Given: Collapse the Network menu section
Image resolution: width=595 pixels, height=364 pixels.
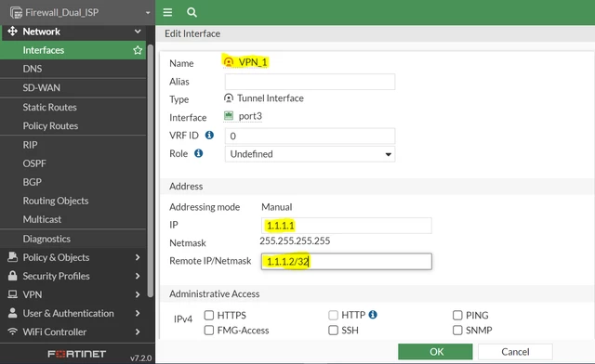Looking at the screenshot, I should [138, 31].
